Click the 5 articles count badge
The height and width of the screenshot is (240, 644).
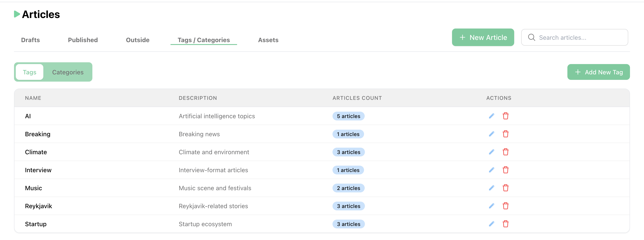pyautogui.click(x=348, y=116)
